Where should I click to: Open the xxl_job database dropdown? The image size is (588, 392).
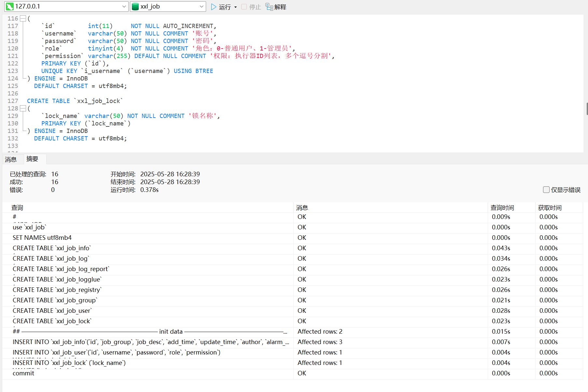202,7
